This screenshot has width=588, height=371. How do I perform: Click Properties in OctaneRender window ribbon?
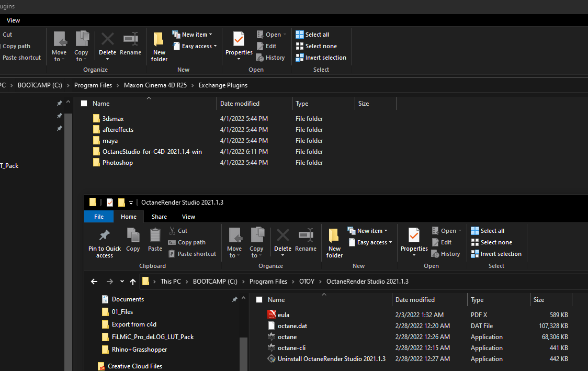coord(414,242)
